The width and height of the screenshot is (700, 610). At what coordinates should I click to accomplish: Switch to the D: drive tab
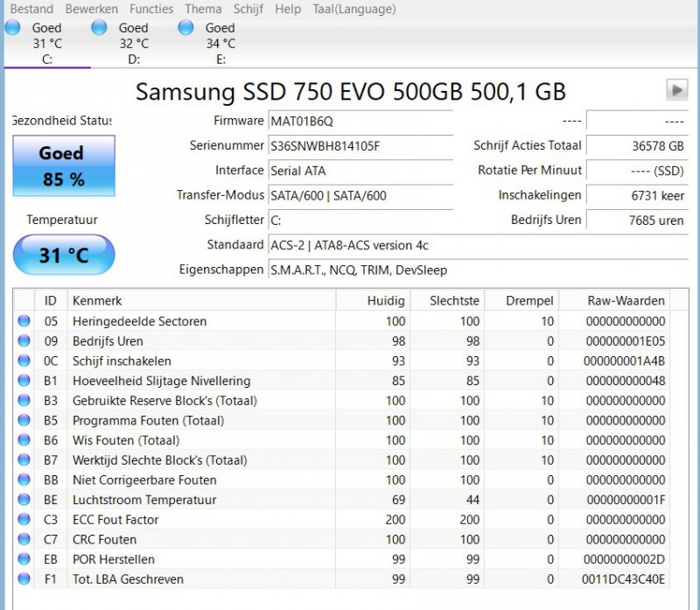pos(134,43)
